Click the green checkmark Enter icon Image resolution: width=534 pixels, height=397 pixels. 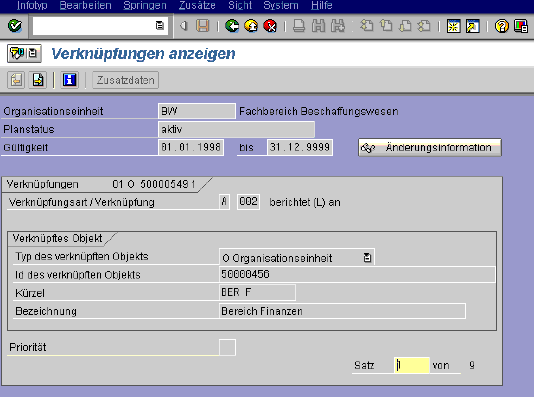click(15, 26)
